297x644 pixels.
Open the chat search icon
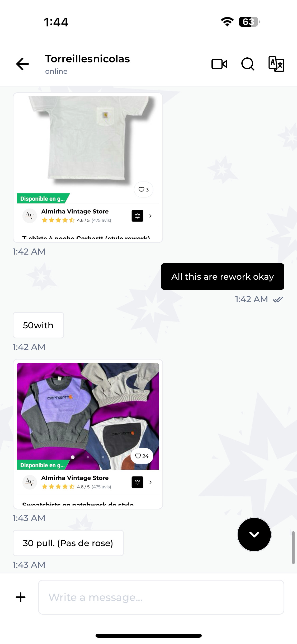click(248, 64)
